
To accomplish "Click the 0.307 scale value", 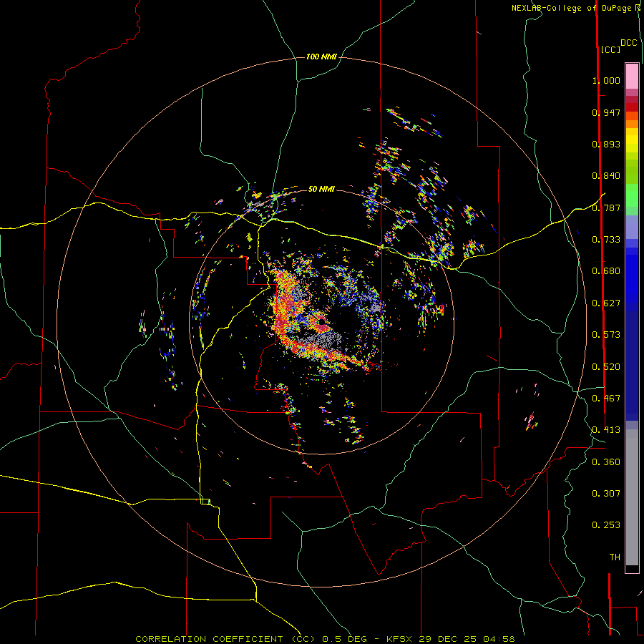I will click(x=606, y=494).
